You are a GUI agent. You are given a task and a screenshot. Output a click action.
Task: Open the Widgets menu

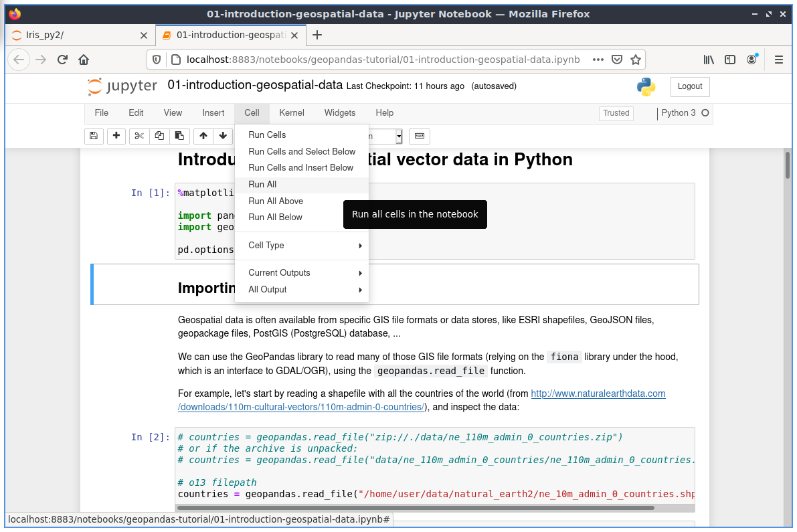[340, 113]
